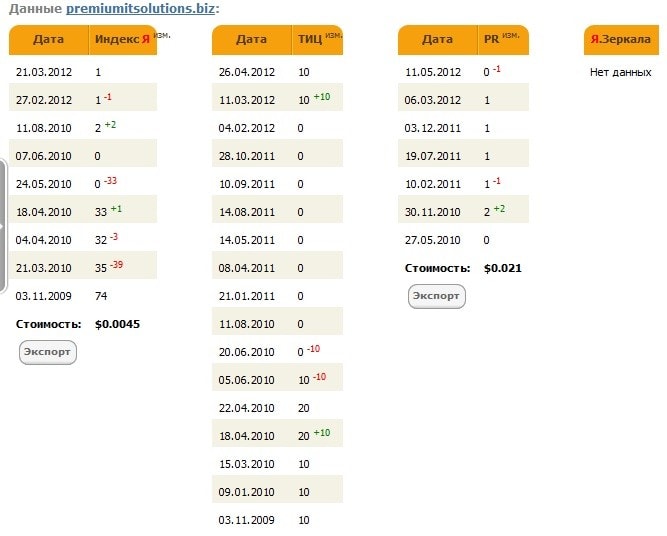The image size is (667, 536).
Task: Expand the gray side panel handle on left edge
Action: pos(3,226)
